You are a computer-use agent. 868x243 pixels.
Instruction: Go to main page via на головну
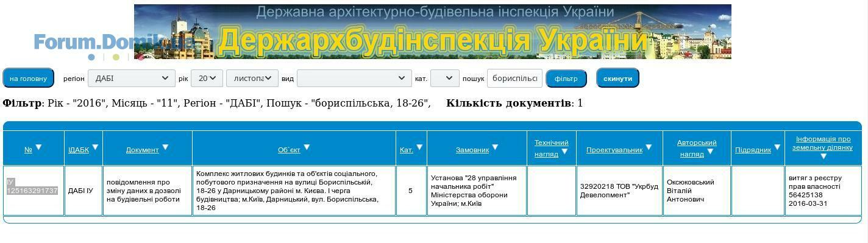click(x=28, y=78)
